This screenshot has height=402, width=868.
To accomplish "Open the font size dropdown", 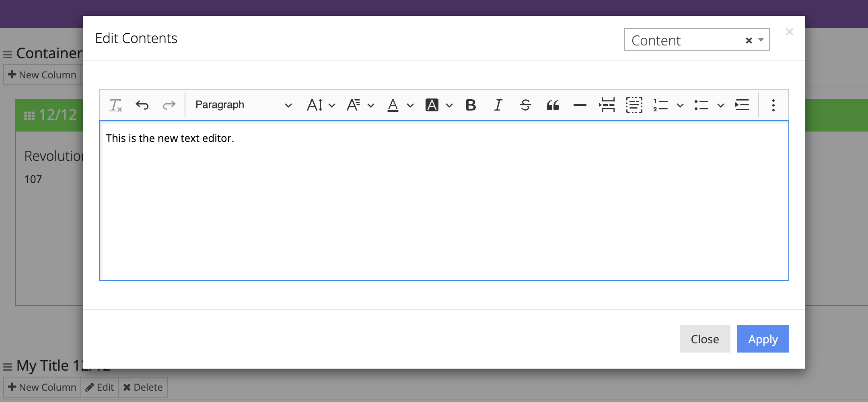I will (x=321, y=105).
